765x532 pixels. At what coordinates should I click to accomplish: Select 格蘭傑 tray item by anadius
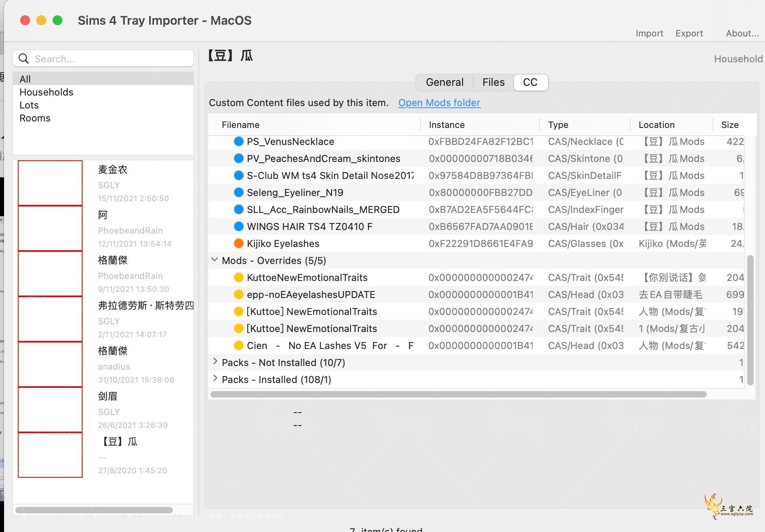point(103,364)
